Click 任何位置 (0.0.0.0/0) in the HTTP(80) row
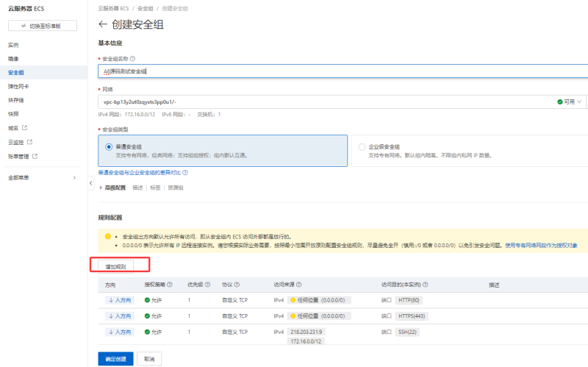 319,300
